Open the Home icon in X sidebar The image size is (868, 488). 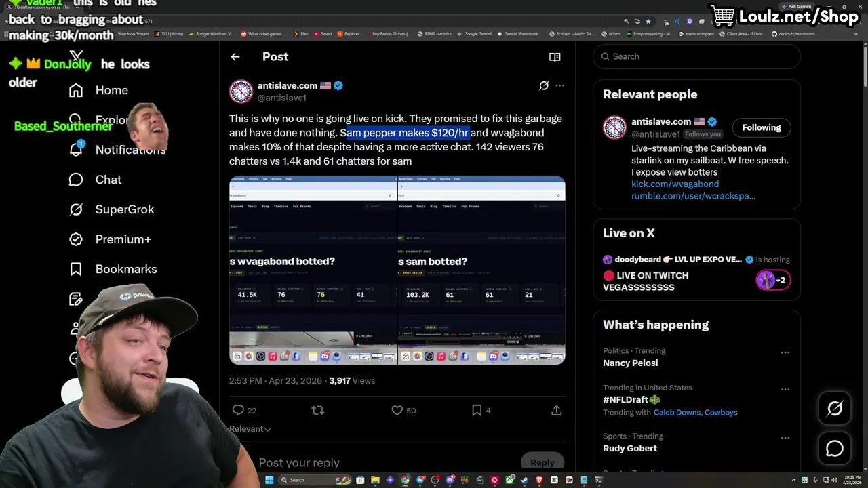click(x=76, y=90)
